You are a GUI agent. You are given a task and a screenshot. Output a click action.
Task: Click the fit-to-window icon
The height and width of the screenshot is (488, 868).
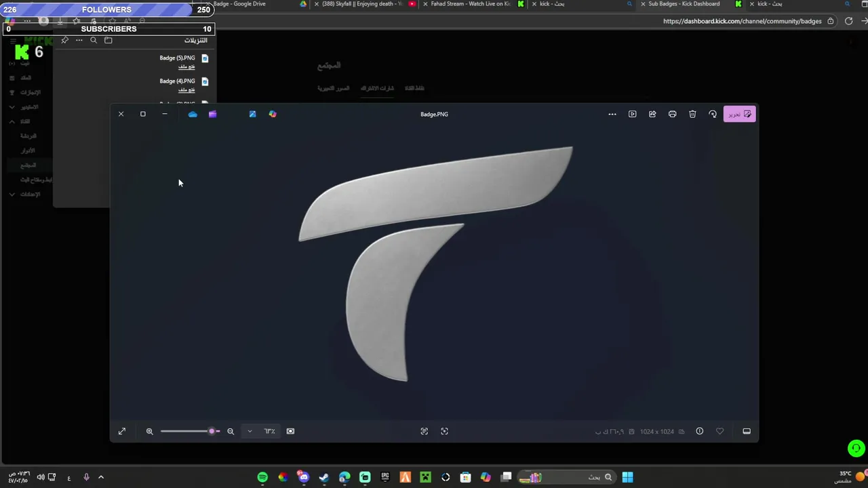pyautogui.click(x=290, y=431)
